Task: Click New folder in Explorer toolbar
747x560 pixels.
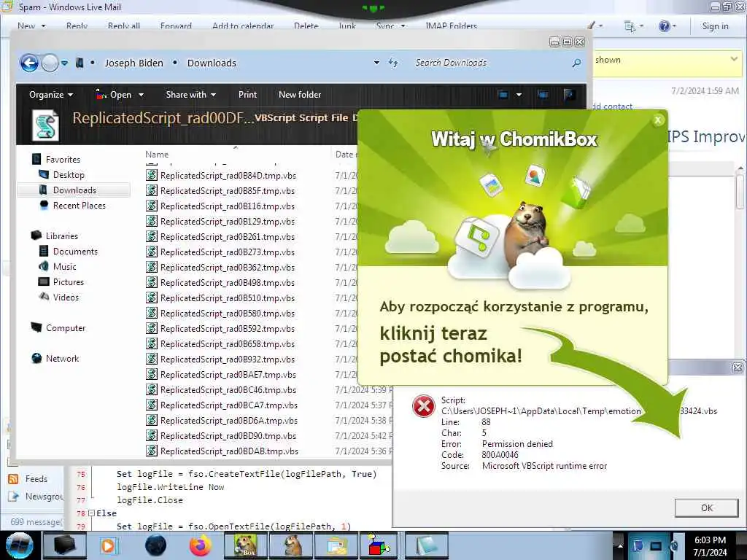Action: tap(300, 95)
